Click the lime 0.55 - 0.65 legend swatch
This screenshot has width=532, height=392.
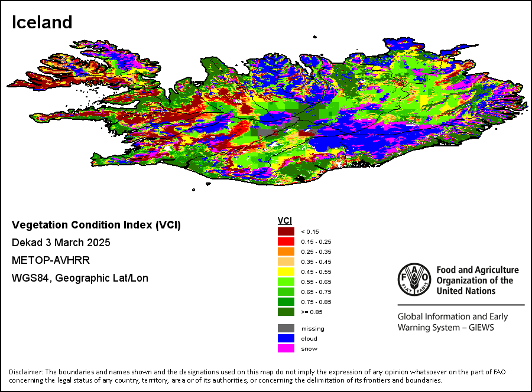pyautogui.click(x=286, y=282)
